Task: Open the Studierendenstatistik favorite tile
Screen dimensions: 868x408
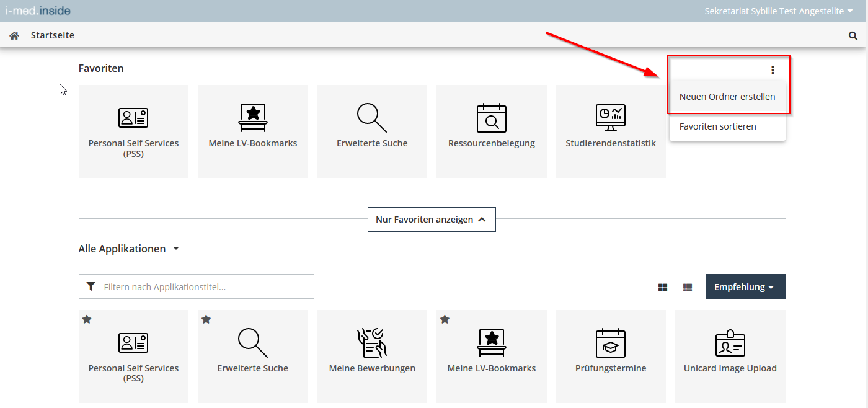Action: click(x=611, y=131)
